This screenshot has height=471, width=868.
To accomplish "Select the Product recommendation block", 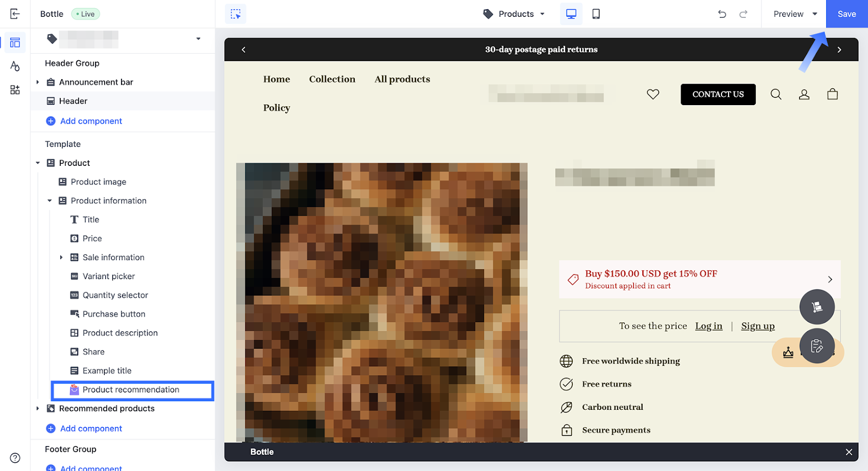I will (x=133, y=390).
